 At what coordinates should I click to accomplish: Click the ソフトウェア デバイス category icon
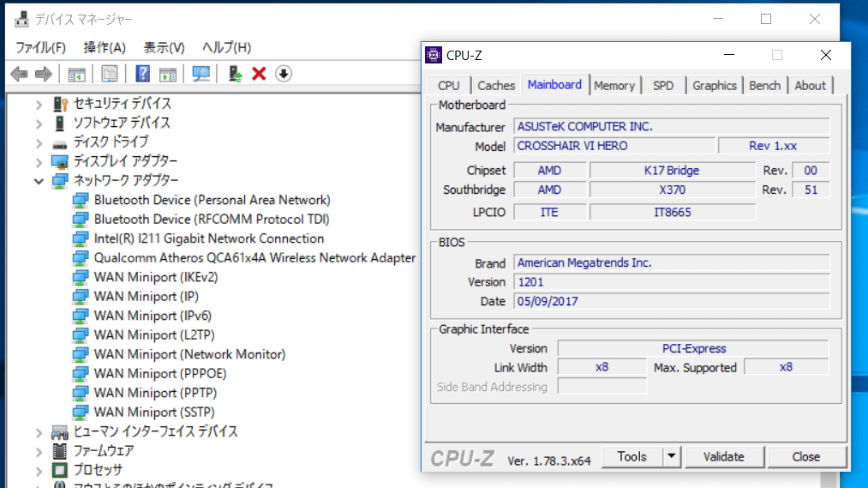60,123
